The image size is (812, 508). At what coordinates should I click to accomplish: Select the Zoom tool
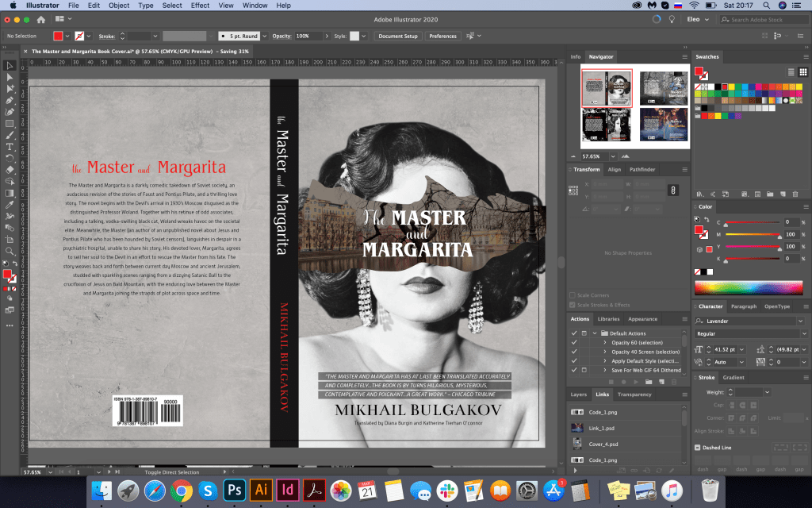tap(10, 251)
